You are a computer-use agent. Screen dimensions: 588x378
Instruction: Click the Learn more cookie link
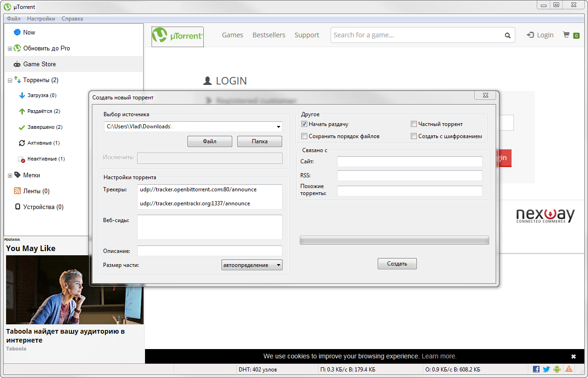pyautogui.click(x=439, y=356)
